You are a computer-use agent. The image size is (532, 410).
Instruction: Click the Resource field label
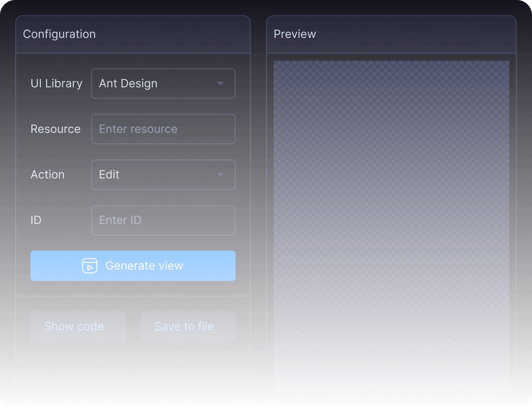[55, 129]
